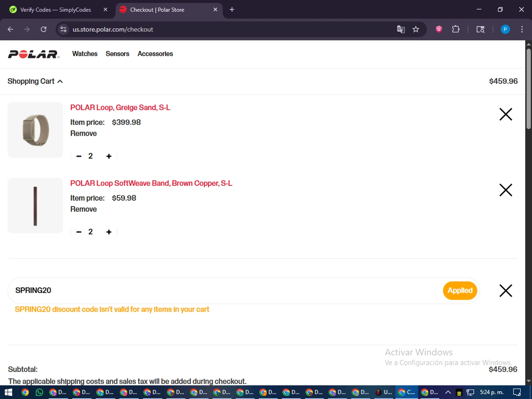This screenshot has width=532, height=399.
Task: Switch to Verify Codes SimplyCodes tab
Action: pos(56,10)
